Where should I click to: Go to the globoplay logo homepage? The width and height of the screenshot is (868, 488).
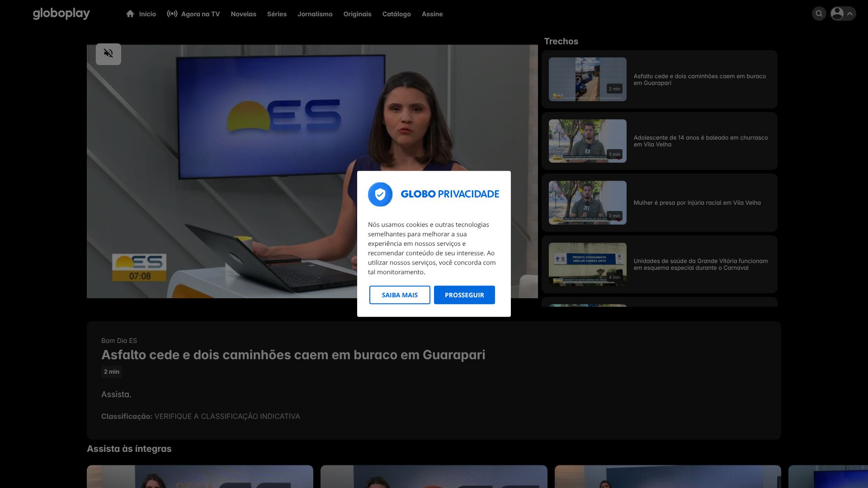[x=61, y=14]
